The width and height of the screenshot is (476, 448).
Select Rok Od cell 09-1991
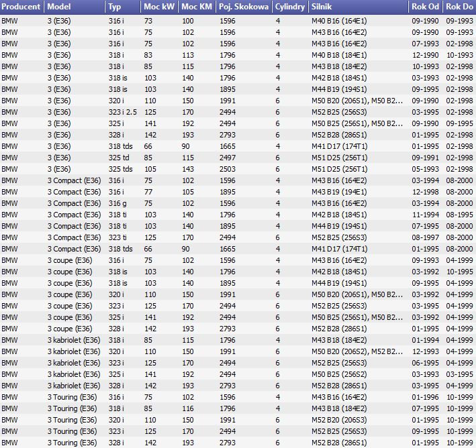point(425,158)
